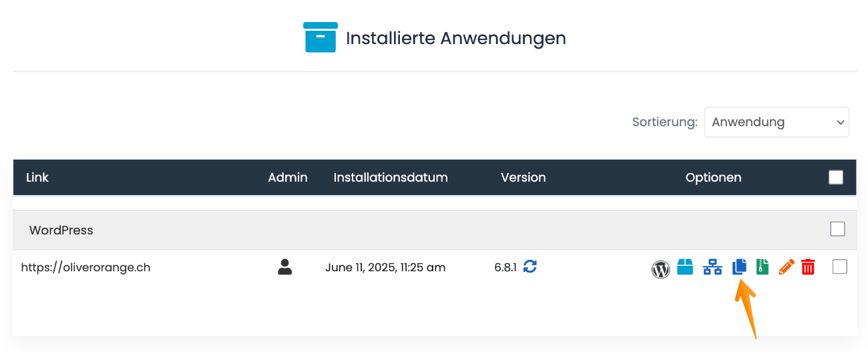The width and height of the screenshot is (868, 352).
Task: Click the blue archive box icon in the heading
Action: tap(320, 37)
